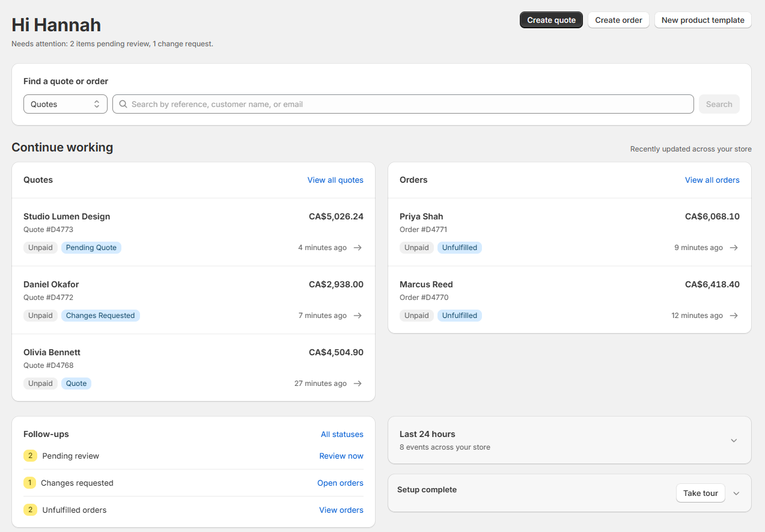Click View orders for unfulfilled orders
Screen dimensions: 765x532
pos(341,510)
